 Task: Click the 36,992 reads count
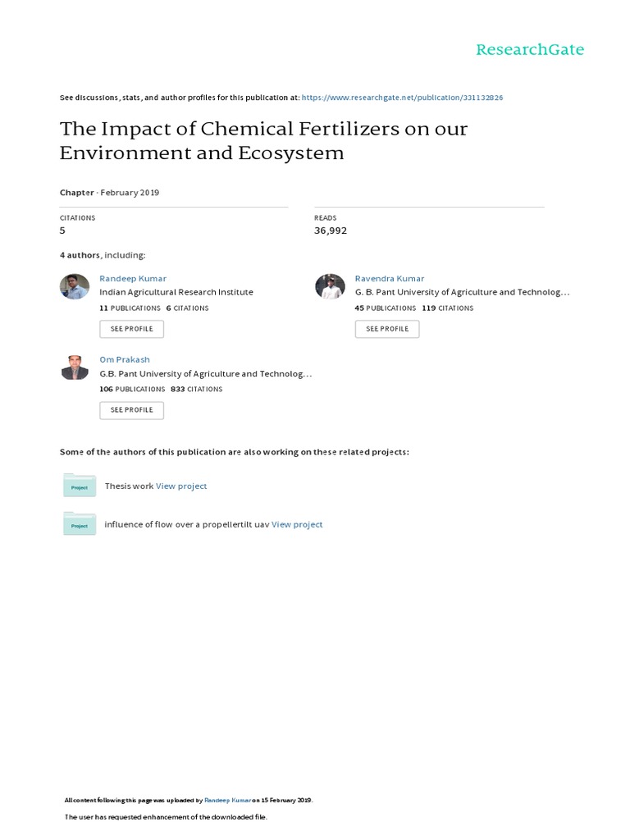[331, 231]
